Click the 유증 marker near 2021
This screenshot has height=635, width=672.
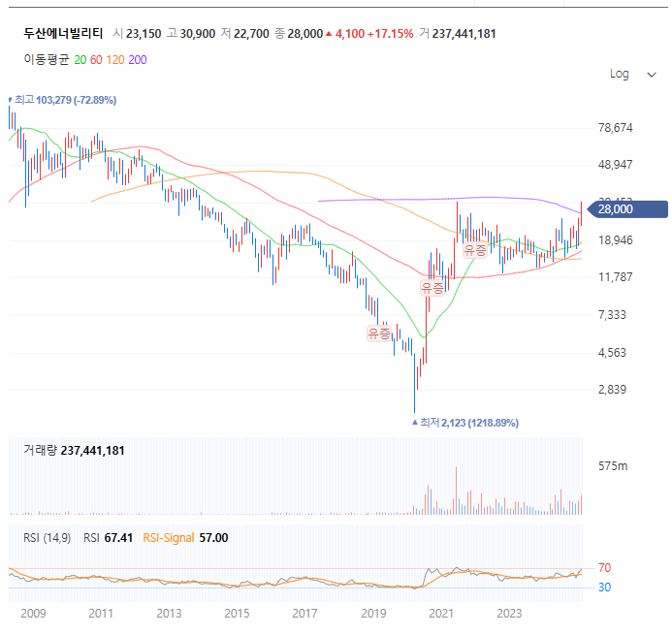(432, 288)
